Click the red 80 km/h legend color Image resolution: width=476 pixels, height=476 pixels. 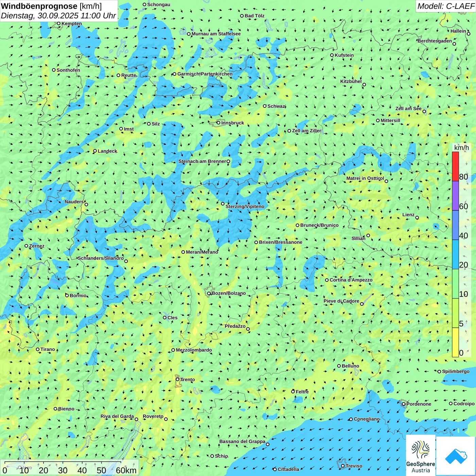[455, 166]
